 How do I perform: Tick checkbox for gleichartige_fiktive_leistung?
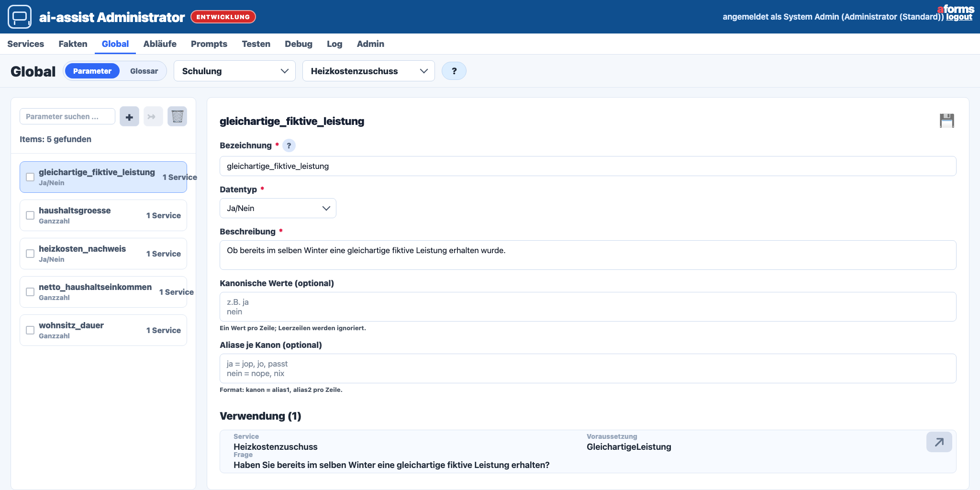tap(30, 177)
